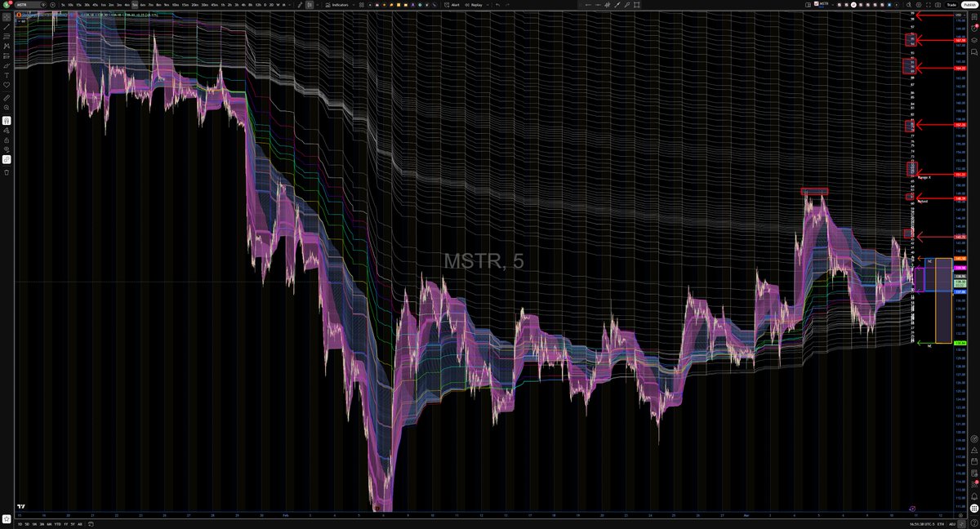Toggle Magnet mode for drawings
The image size is (980, 529).
tap(7, 121)
